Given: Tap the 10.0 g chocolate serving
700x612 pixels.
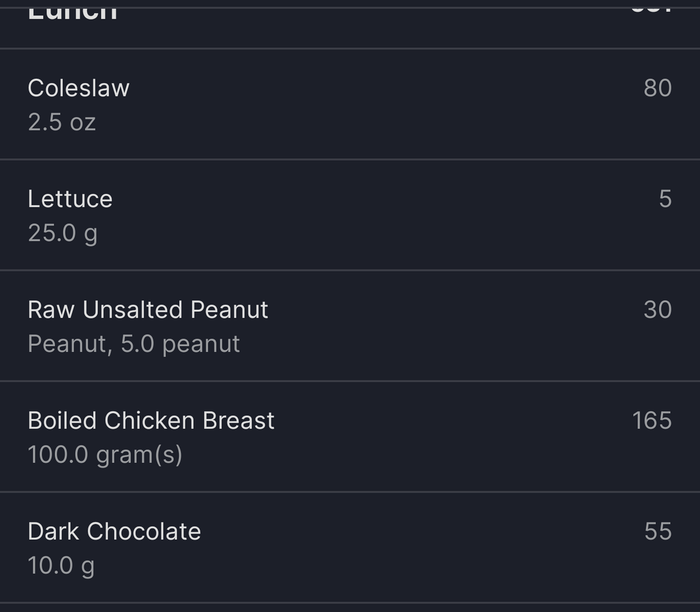Looking at the screenshot, I should (61, 565).
